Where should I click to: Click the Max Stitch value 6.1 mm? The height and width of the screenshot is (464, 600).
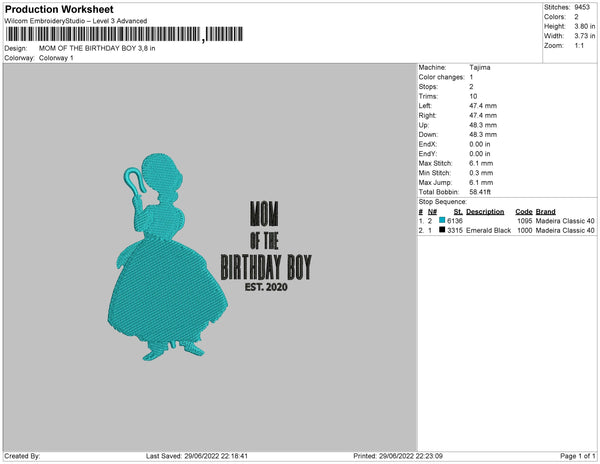click(x=481, y=163)
